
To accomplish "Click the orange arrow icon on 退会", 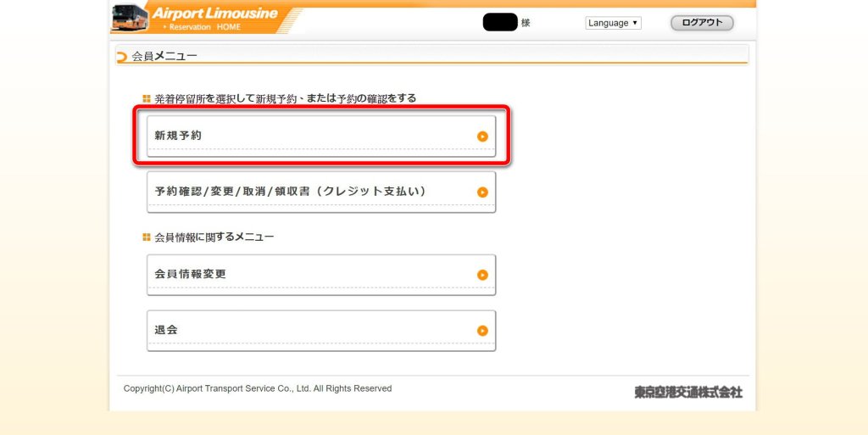I will pos(482,331).
